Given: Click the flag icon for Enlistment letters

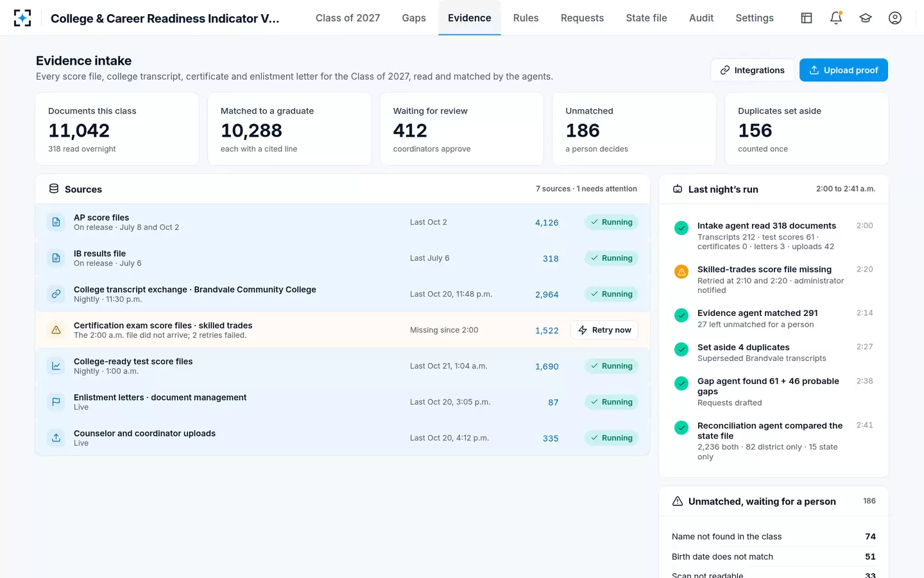Looking at the screenshot, I should click(56, 402).
